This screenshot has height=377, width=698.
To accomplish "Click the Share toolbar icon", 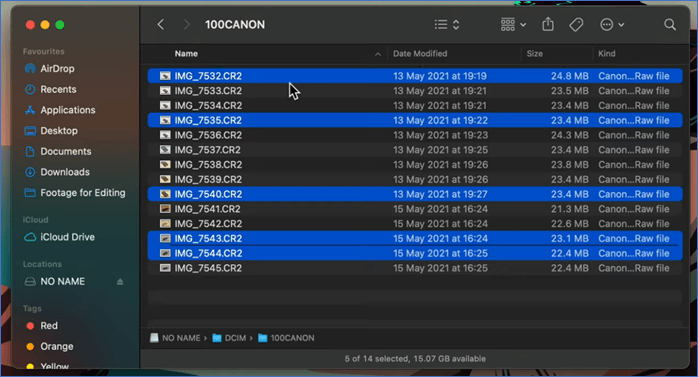I will pos(548,24).
